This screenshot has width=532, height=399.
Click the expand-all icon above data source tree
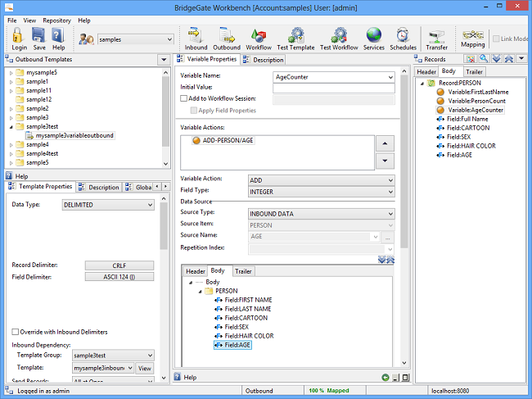click(x=381, y=260)
